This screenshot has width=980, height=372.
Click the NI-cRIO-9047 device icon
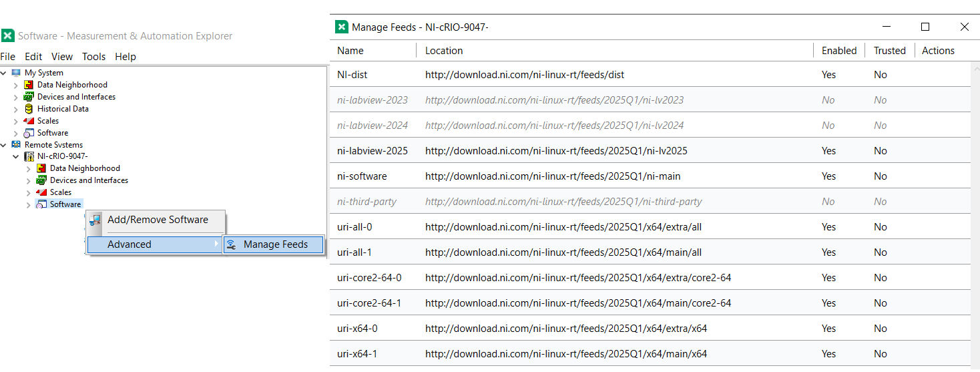pyautogui.click(x=29, y=156)
